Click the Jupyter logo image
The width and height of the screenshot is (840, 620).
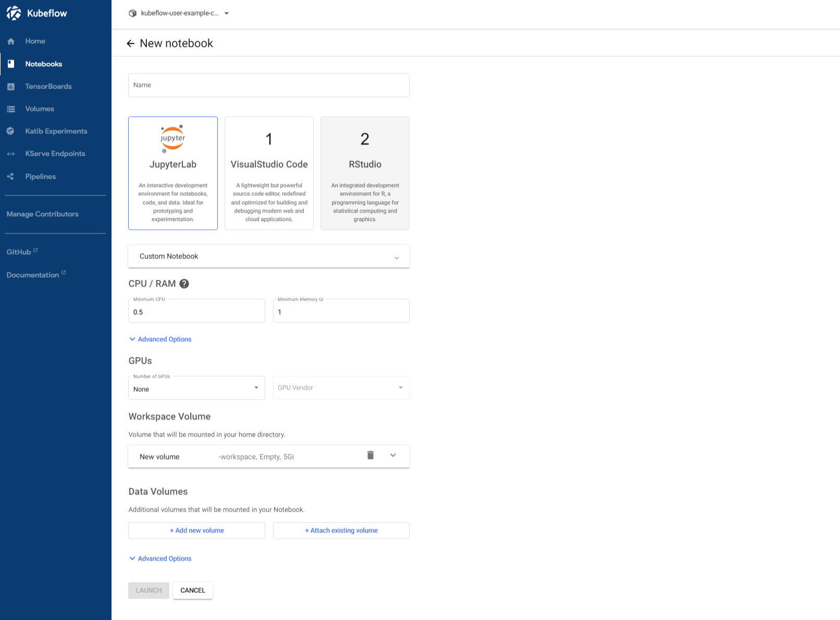173,139
